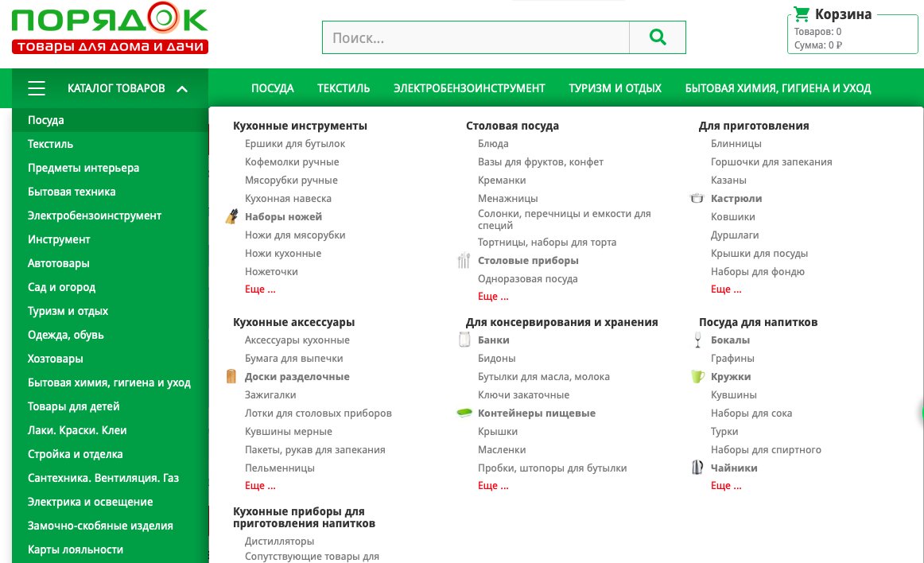
Task: Click the jar icon next to Банки
Action: tap(464, 339)
